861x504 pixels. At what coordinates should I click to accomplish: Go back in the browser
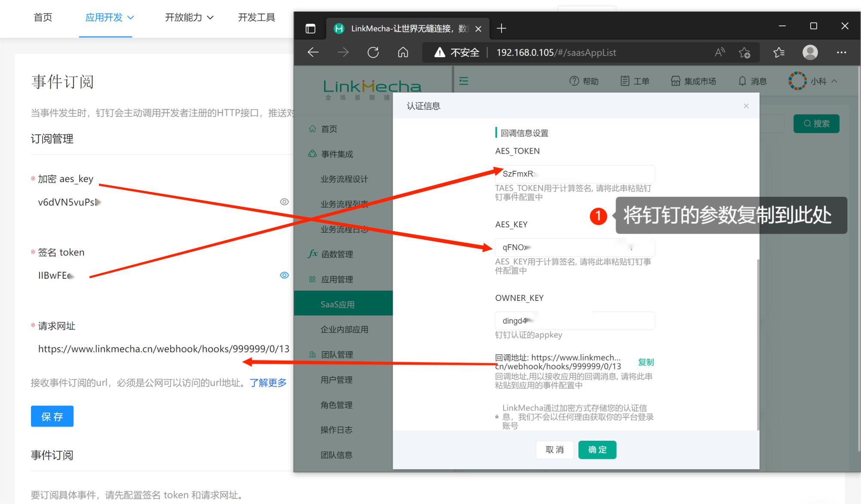(313, 53)
